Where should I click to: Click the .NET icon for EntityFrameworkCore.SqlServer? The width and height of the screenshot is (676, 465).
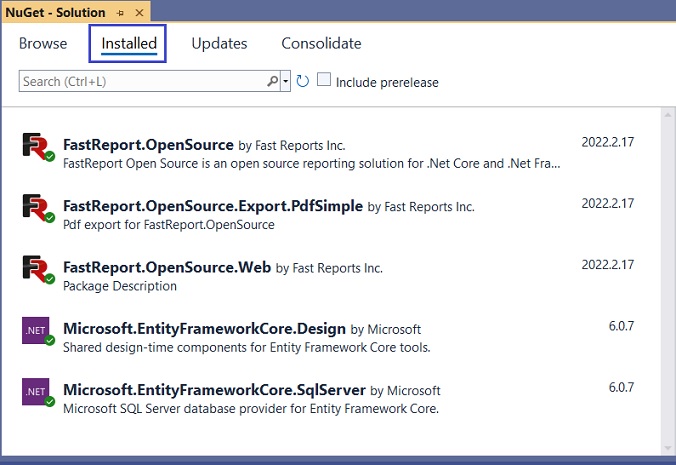click(x=38, y=392)
